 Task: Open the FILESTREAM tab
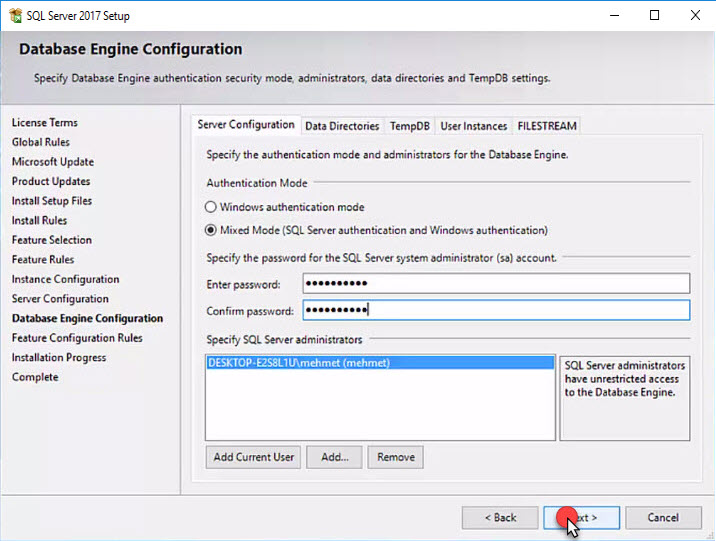point(547,126)
